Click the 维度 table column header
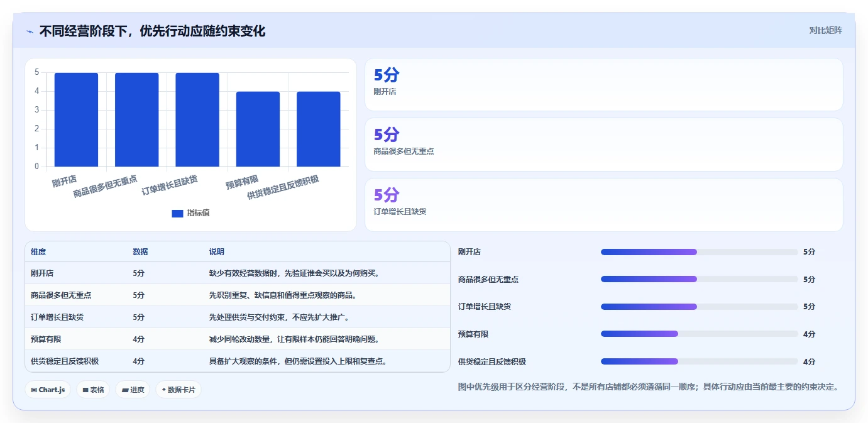This screenshot has height=423, width=868. [38, 251]
